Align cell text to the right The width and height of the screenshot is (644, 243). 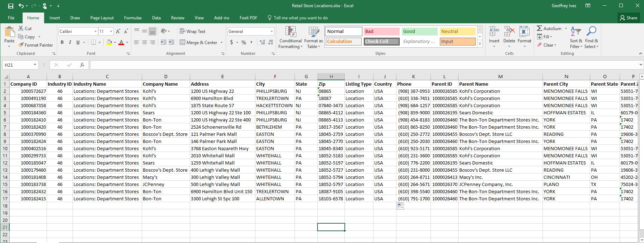click(152, 42)
